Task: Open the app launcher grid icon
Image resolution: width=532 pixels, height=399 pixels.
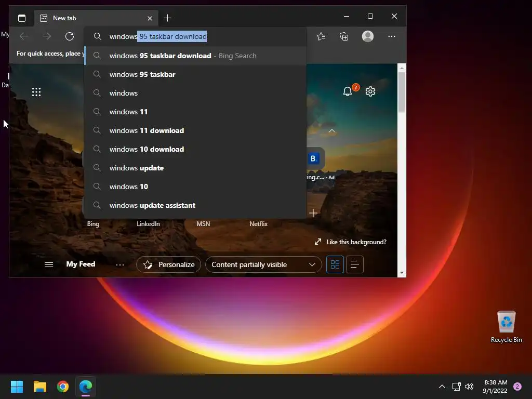Action: (36, 92)
